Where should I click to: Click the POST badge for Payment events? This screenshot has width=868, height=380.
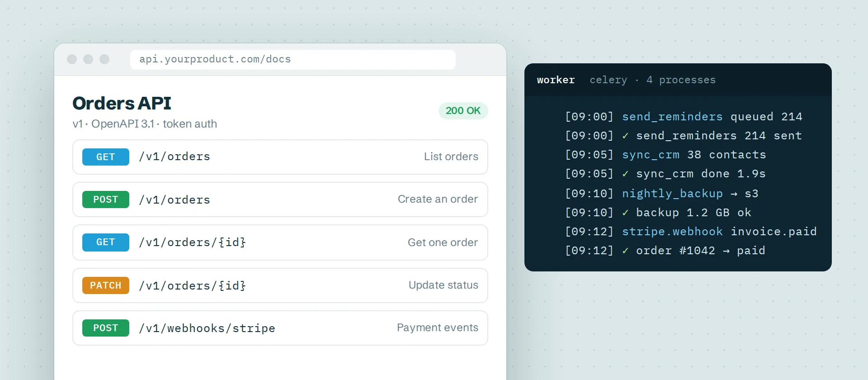[106, 328]
